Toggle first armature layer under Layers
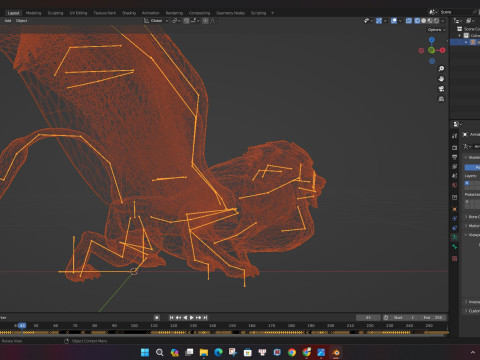Screen dimensions: 480x360 467,183
